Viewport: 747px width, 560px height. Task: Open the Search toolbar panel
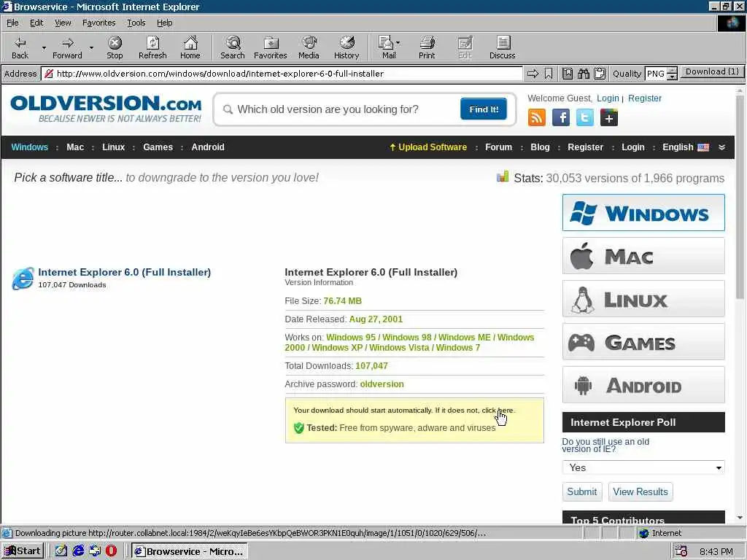tap(233, 47)
